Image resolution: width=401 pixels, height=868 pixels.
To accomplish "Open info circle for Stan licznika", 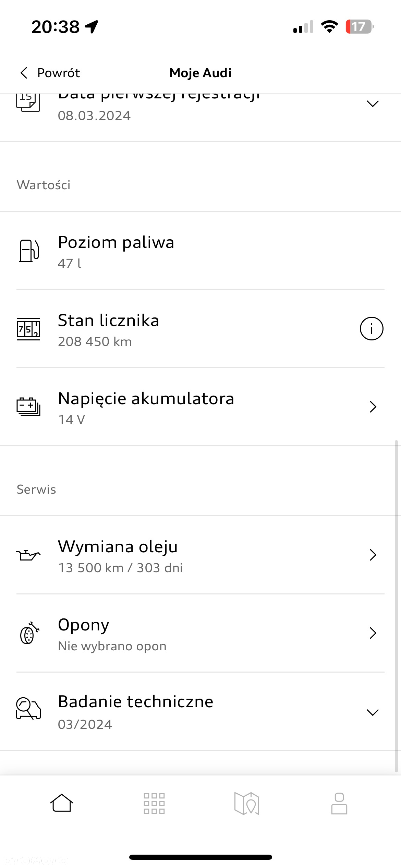I will [372, 329].
